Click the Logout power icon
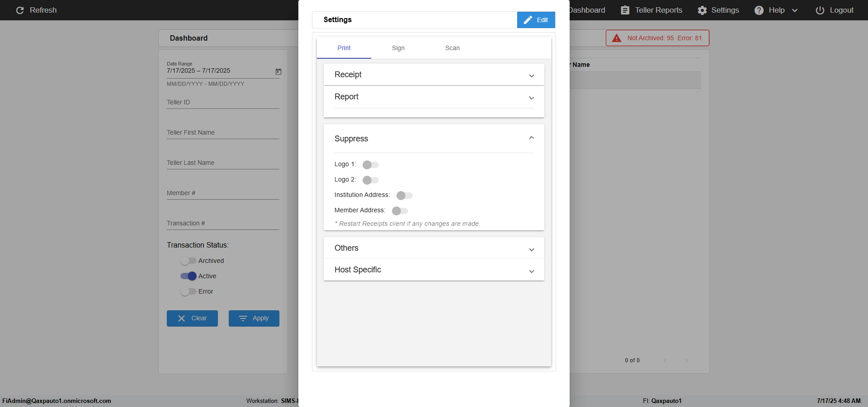This screenshot has width=868, height=407. click(820, 10)
